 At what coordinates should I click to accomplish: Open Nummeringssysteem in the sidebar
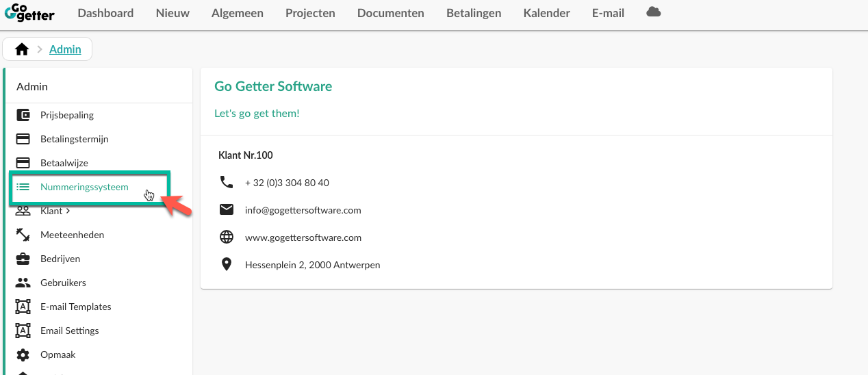[84, 187]
